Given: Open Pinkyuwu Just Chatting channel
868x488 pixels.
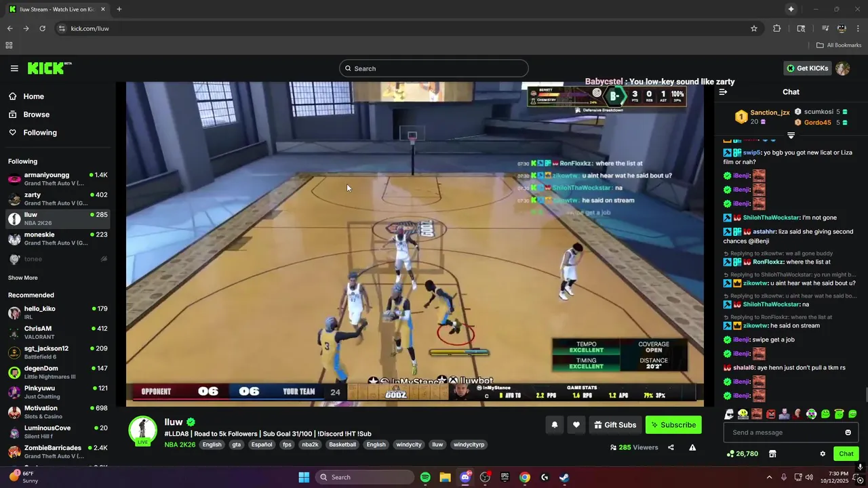Looking at the screenshot, I should 58,392.
